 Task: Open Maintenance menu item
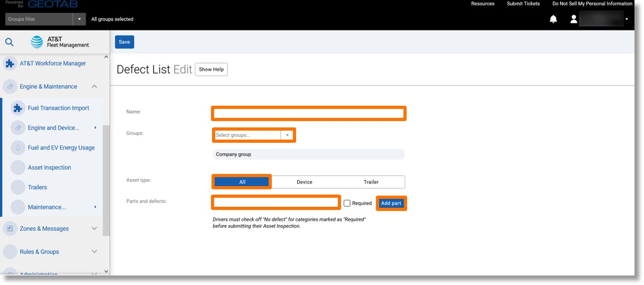(x=47, y=207)
